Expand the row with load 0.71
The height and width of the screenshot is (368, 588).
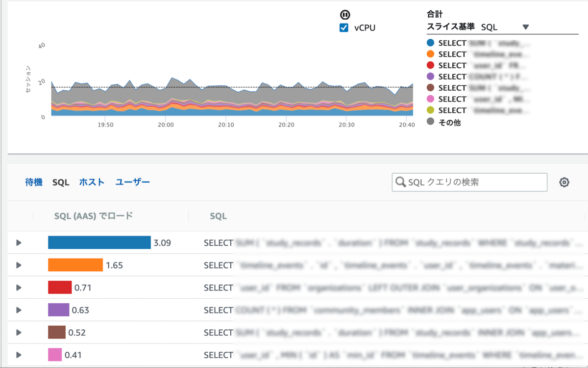coord(19,288)
